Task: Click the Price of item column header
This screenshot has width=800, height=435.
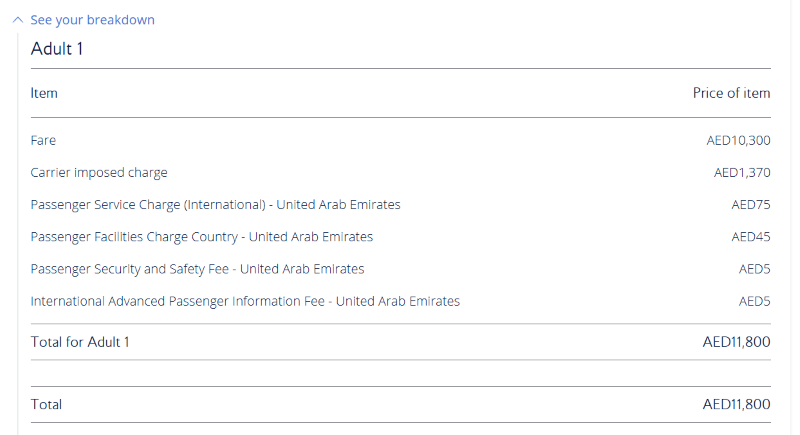Action: click(731, 93)
